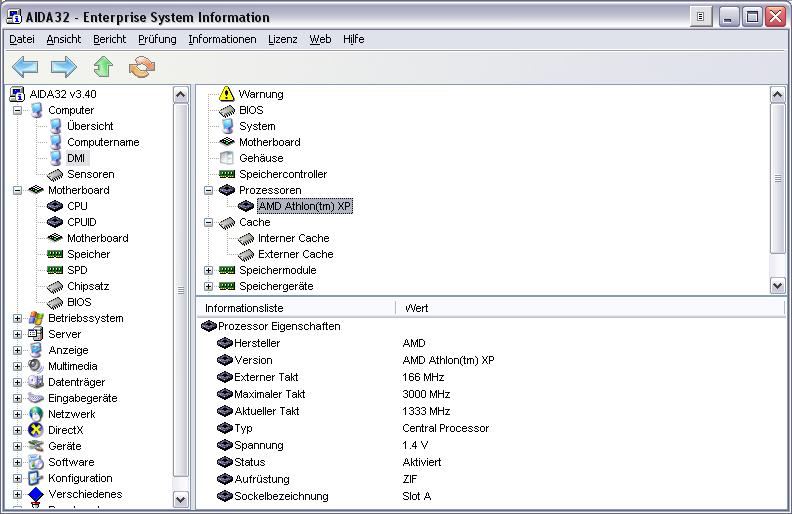The image size is (792, 514).
Task: Click the Verschiedenes blue diamond icon
Action: pos(36,494)
